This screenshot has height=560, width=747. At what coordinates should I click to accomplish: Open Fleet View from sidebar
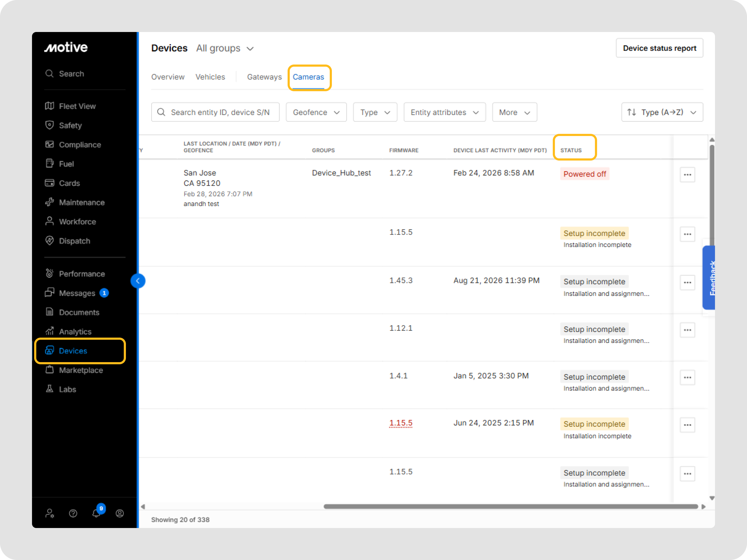70,106
